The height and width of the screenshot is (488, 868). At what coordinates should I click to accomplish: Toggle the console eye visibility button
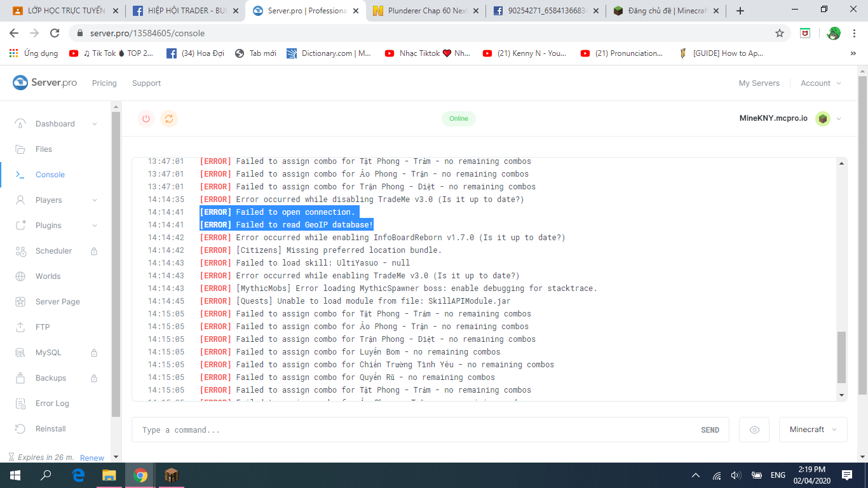tap(754, 430)
